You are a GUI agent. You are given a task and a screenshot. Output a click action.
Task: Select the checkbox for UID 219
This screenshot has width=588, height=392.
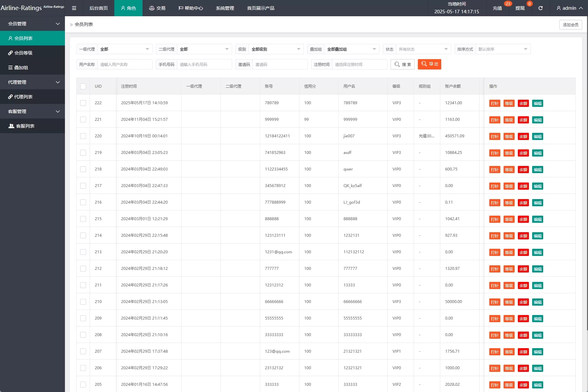coord(83,153)
